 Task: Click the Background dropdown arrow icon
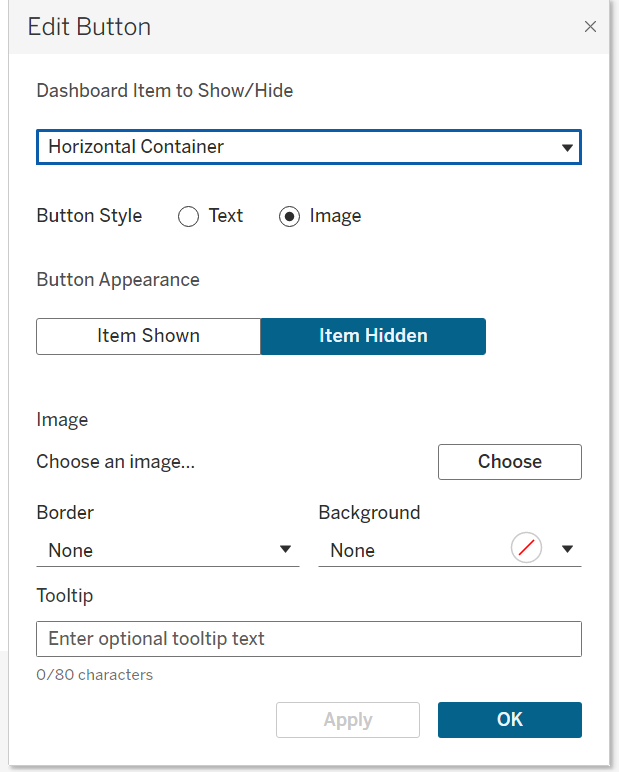tap(567, 549)
